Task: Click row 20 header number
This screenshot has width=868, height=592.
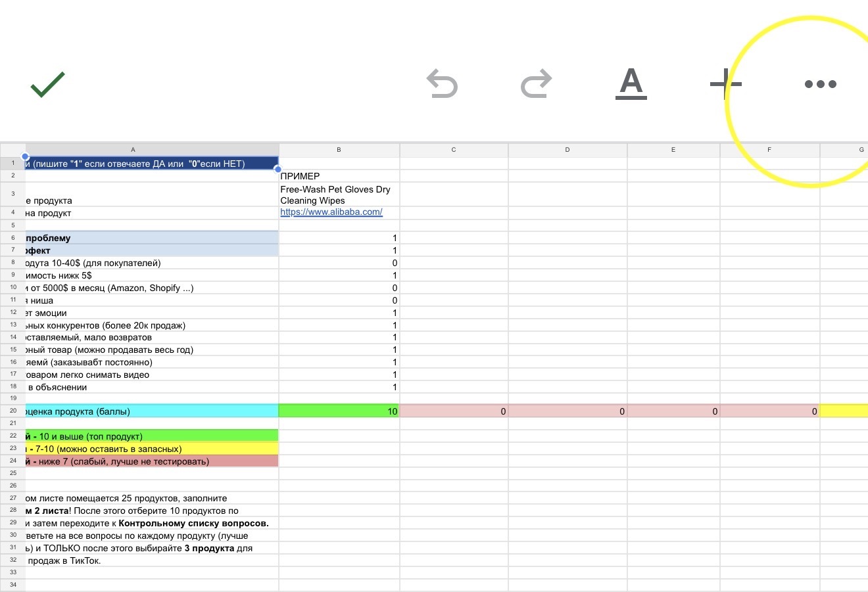Action: tap(12, 411)
